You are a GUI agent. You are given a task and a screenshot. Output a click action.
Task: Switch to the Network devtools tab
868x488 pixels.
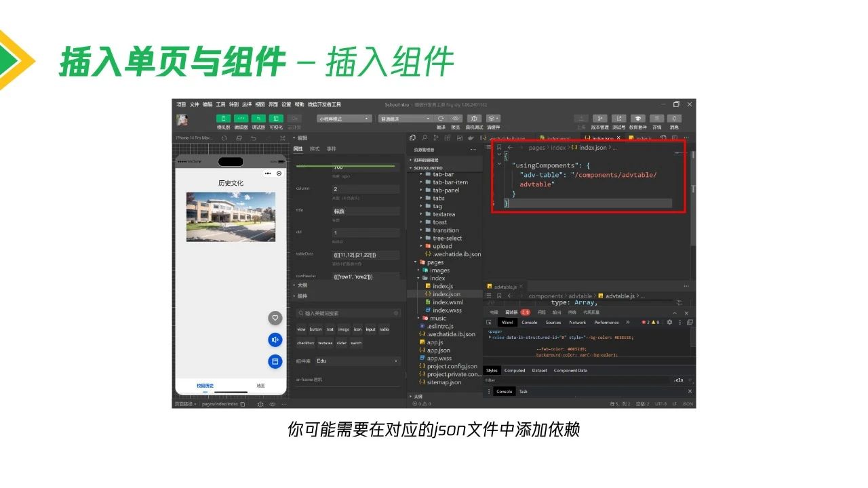point(578,323)
